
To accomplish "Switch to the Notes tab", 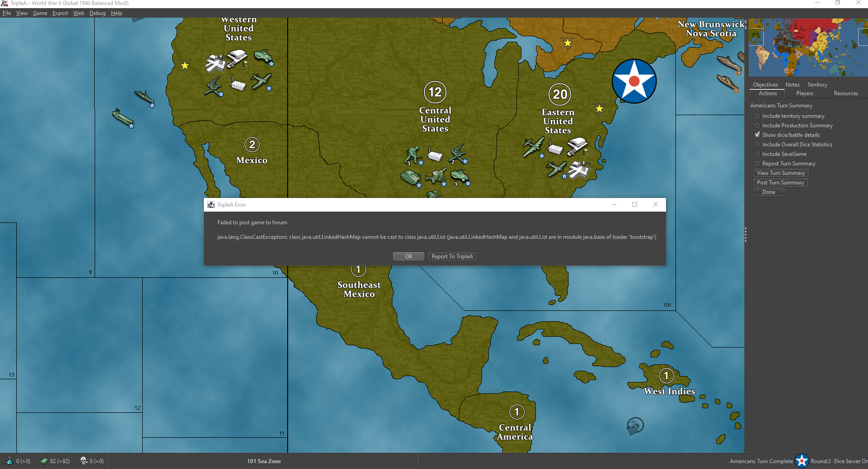I will point(792,85).
